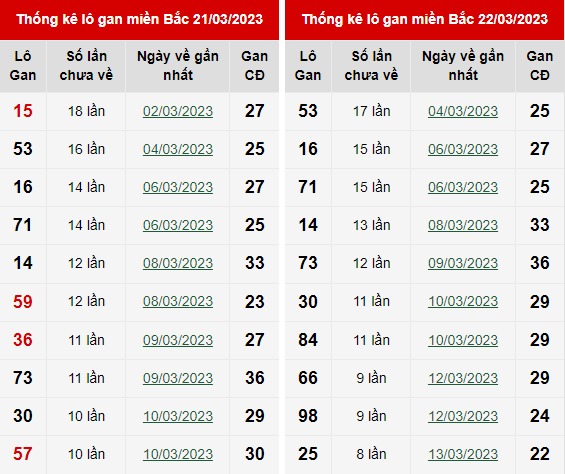Click '12 lần' in lô 59's row

coord(86,301)
